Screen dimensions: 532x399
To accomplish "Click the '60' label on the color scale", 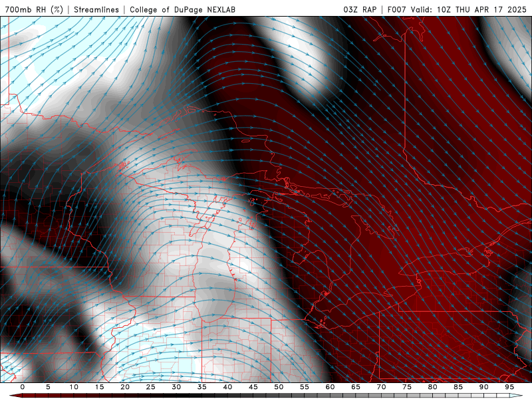I will 330,387.
